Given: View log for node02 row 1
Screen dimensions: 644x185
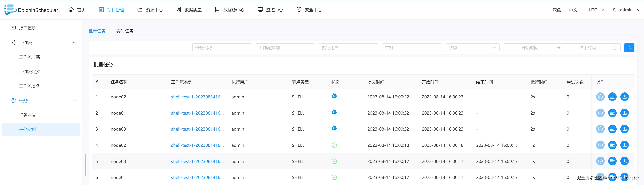Looking at the screenshot, I should pos(612,97).
